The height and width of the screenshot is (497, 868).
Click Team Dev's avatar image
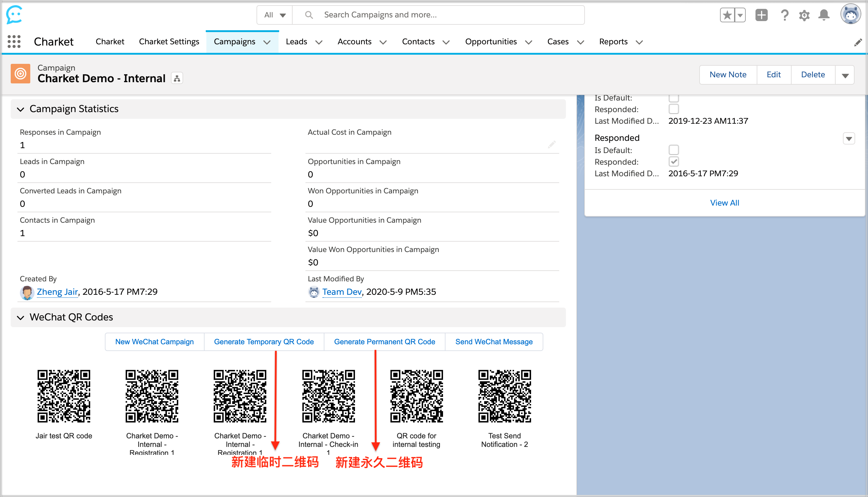click(x=314, y=292)
